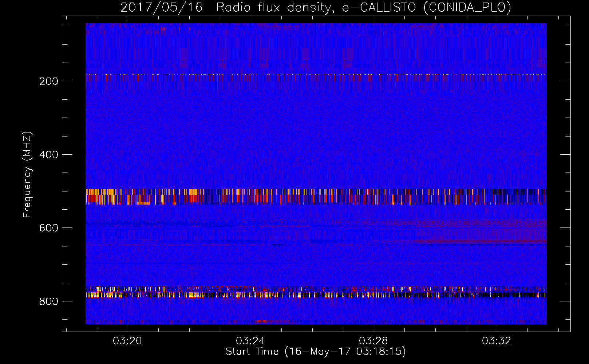This screenshot has width=589, height=364.
Task: Click the plot title "2017/05/16 Radio flux density, e-CALLISTO (CONIDA_PLO)"
Action: tap(316, 8)
